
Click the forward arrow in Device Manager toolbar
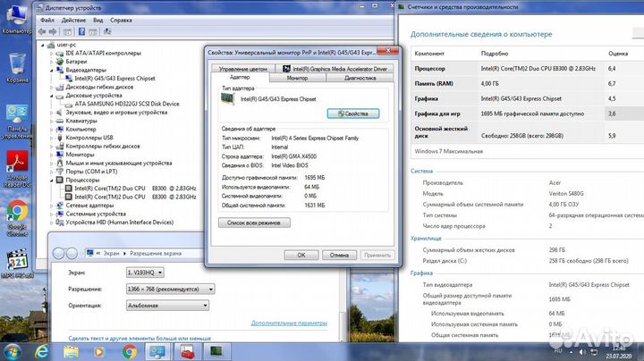coord(53,31)
